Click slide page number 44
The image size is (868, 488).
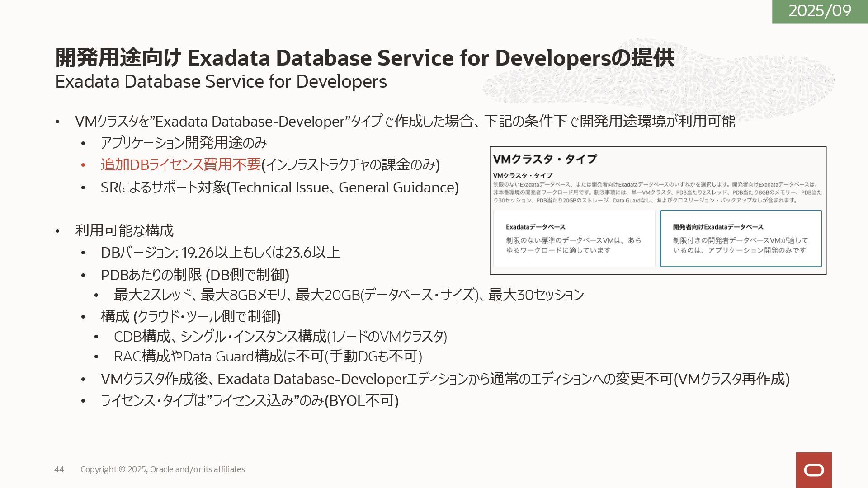(x=59, y=469)
